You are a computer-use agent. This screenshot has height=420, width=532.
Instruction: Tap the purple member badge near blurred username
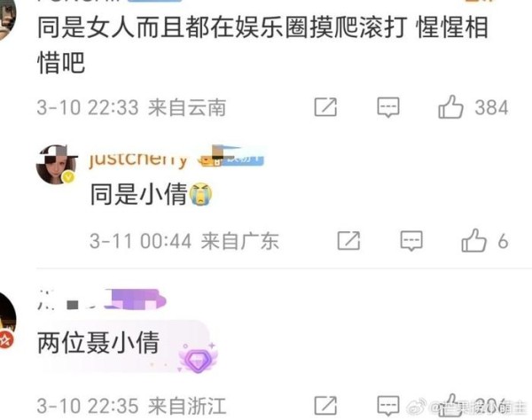[x=135, y=299]
